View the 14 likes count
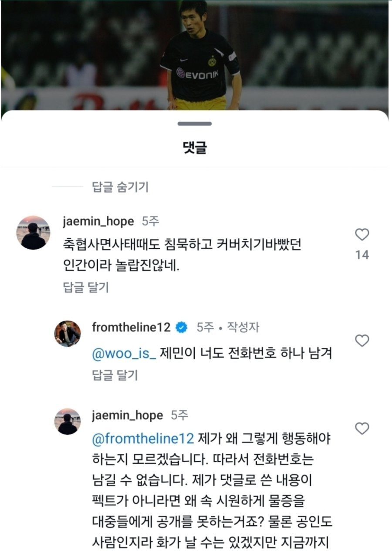The height and width of the screenshot is (556, 392). click(362, 255)
